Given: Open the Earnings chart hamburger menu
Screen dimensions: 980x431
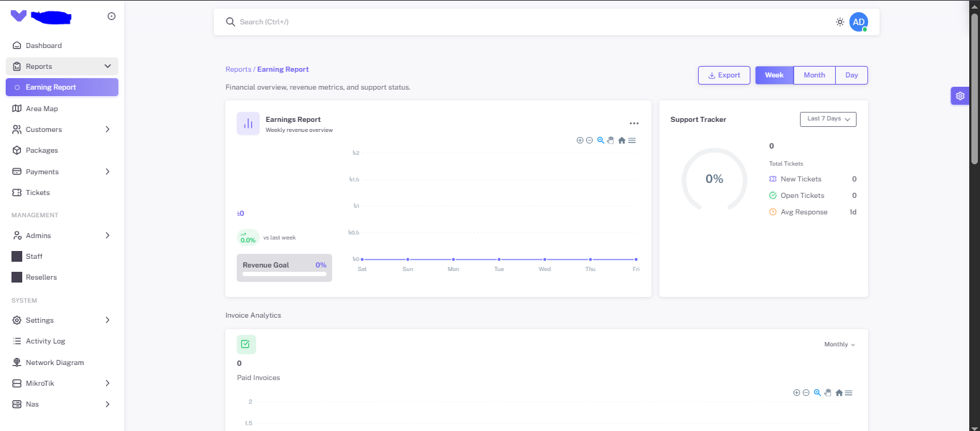Looking at the screenshot, I should tap(632, 141).
